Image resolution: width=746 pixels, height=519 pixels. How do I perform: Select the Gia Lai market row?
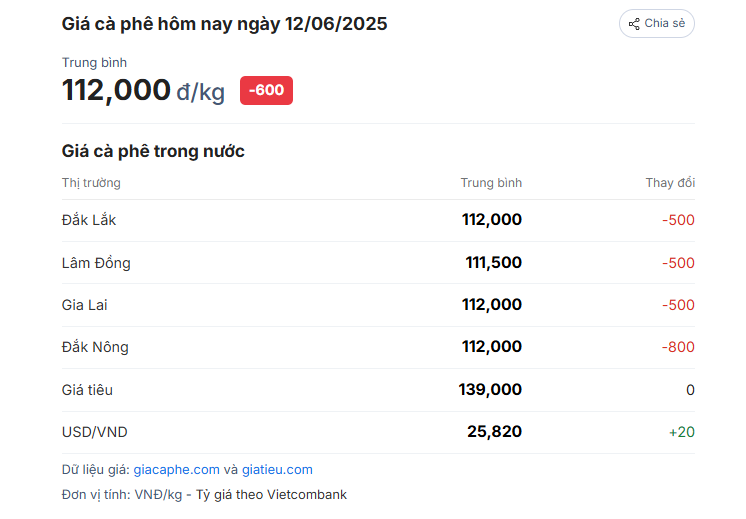click(x=378, y=305)
